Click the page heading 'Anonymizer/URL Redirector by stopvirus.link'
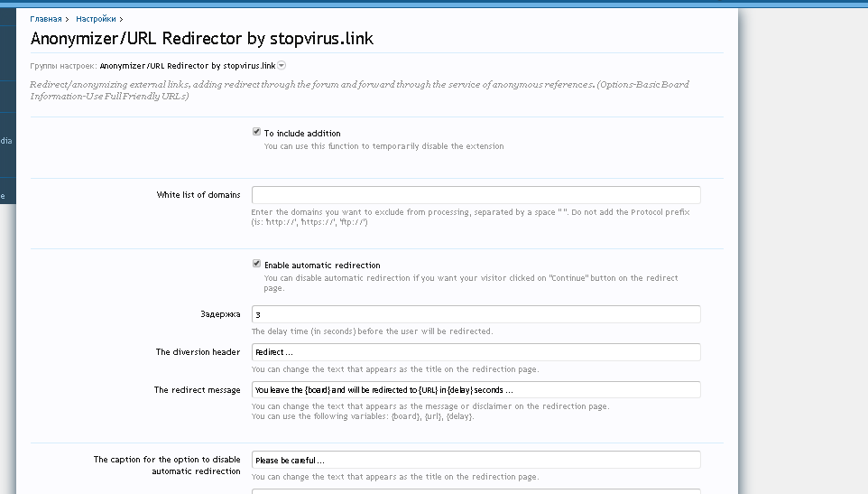Screen dimensions: 868x494 (x=202, y=39)
